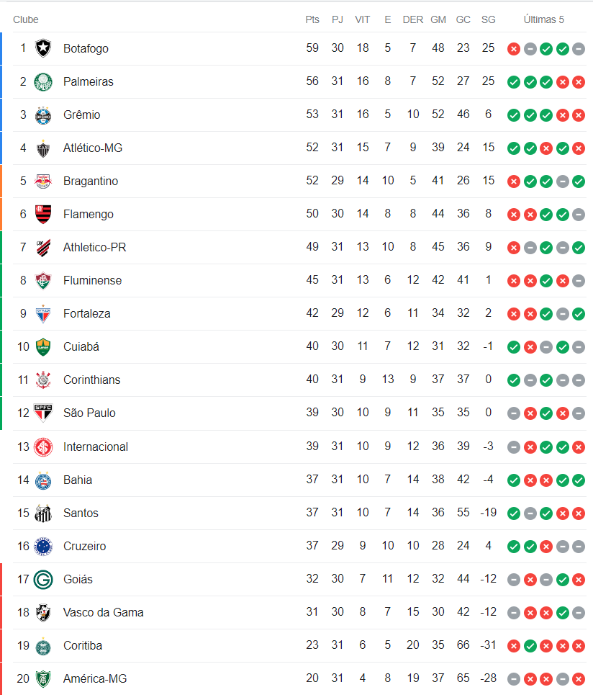
Task: Click the Fluminense team name
Action: click(x=92, y=280)
